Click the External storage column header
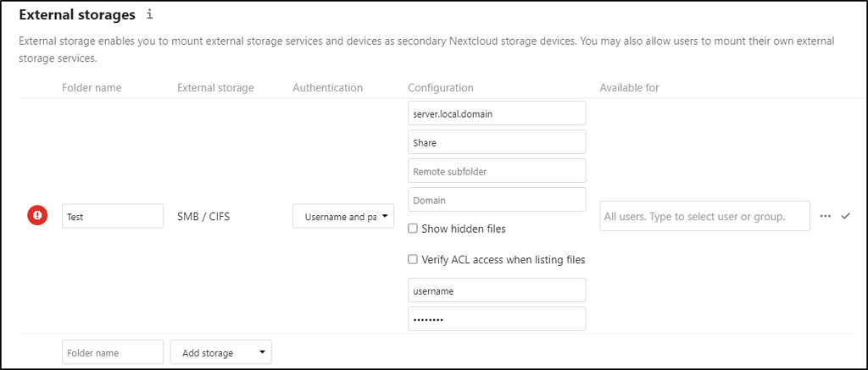This screenshot has height=370, width=868. (215, 87)
